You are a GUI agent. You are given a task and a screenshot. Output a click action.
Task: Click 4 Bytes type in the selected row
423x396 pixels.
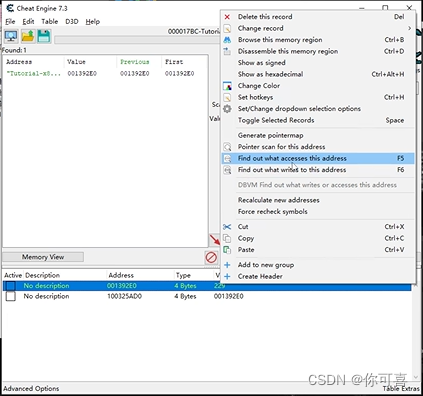tap(185, 286)
